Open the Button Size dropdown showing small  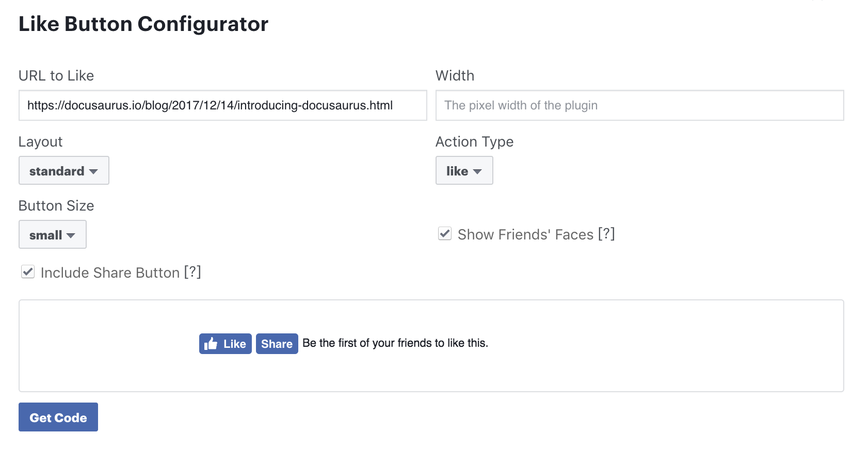(53, 234)
